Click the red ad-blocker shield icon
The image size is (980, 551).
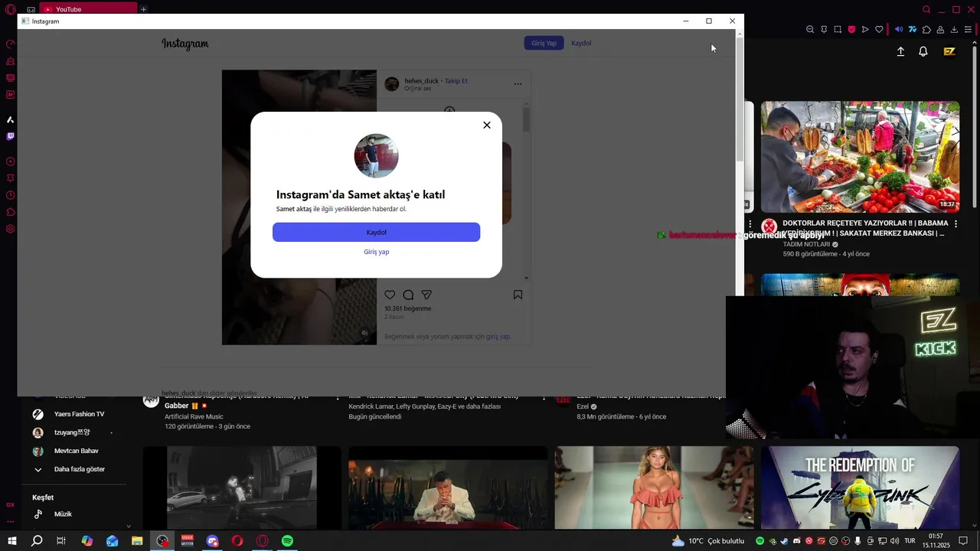(x=851, y=30)
